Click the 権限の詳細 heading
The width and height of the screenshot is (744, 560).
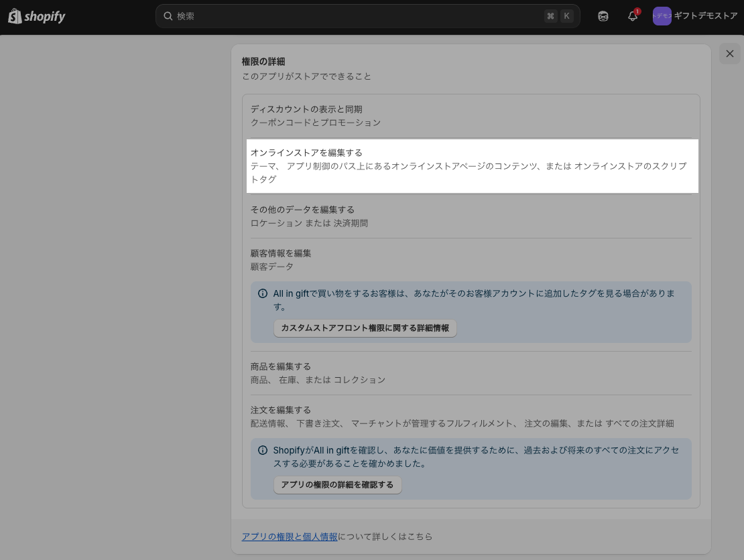pyautogui.click(x=263, y=62)
